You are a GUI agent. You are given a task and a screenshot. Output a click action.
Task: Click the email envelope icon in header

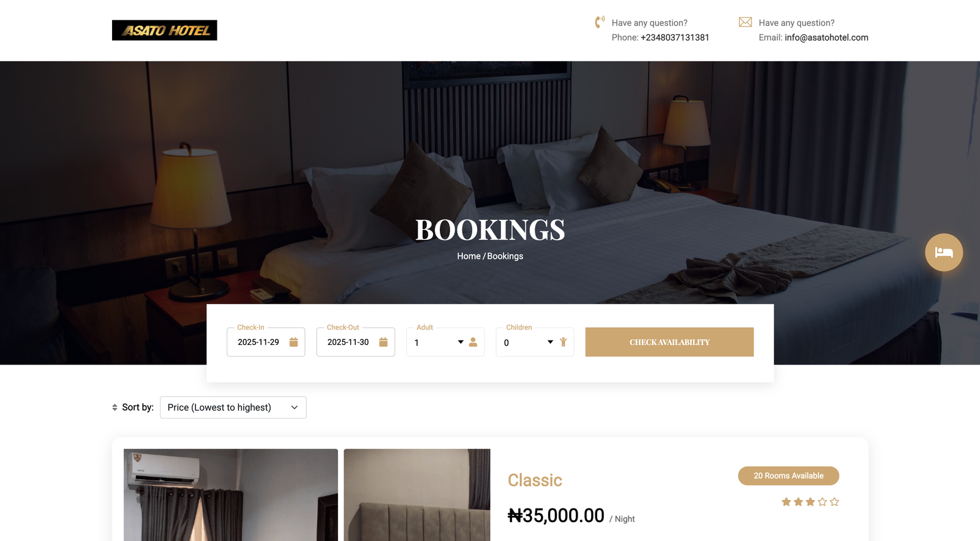click(745, 22)
